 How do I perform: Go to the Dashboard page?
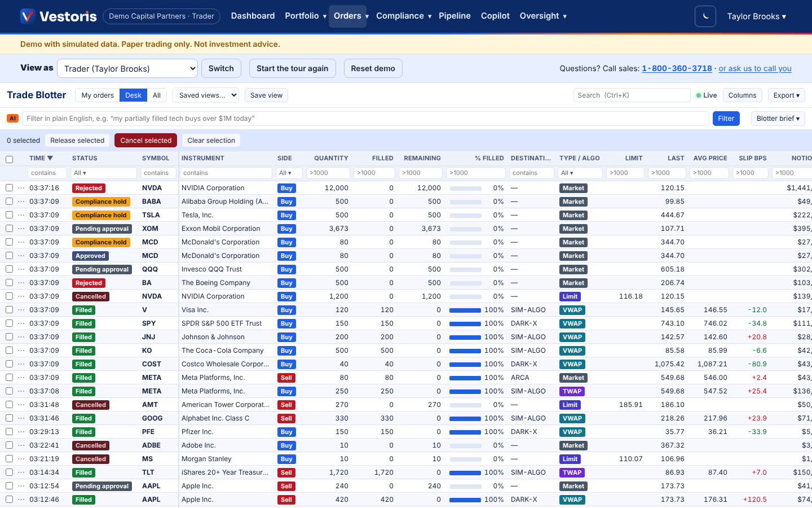tap(253, 16)
